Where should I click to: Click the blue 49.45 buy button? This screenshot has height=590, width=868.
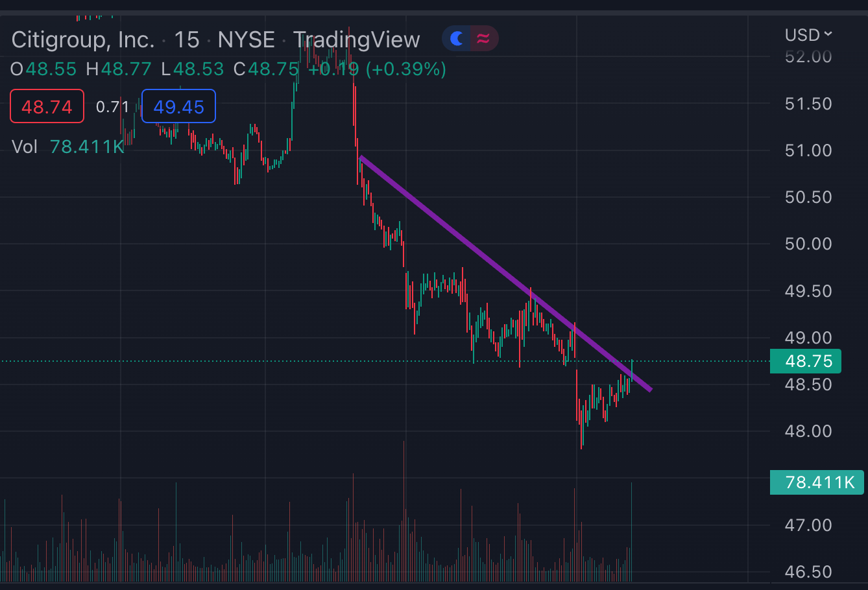(178, 106)
